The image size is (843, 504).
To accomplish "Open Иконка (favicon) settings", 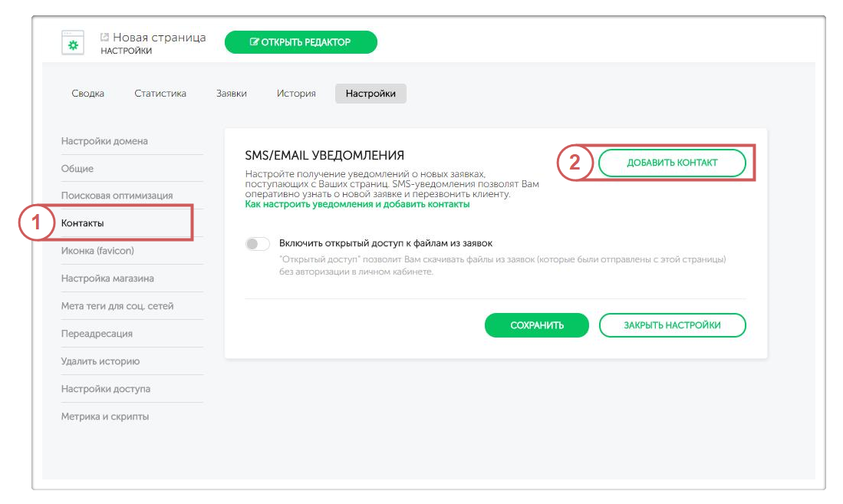I will (97, 251).
